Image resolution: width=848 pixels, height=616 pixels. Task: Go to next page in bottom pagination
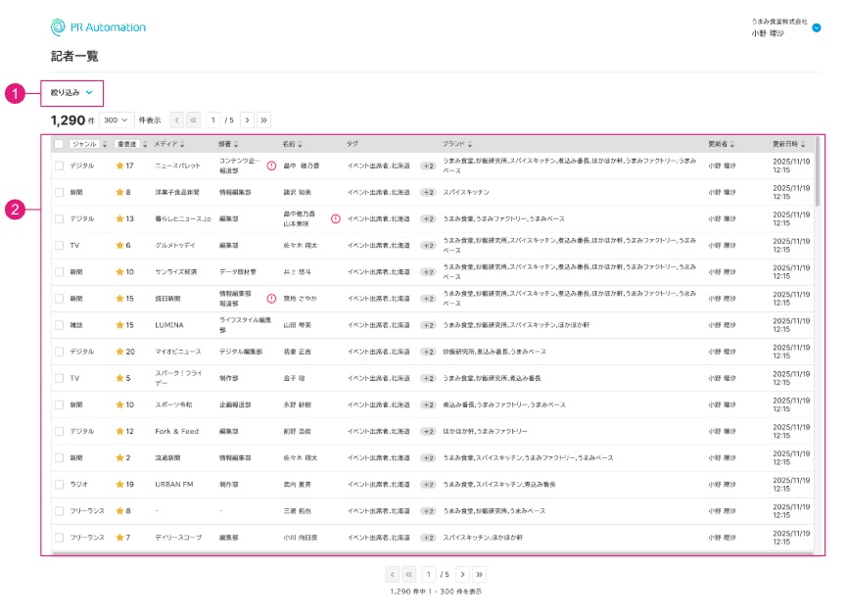point(462,575)
